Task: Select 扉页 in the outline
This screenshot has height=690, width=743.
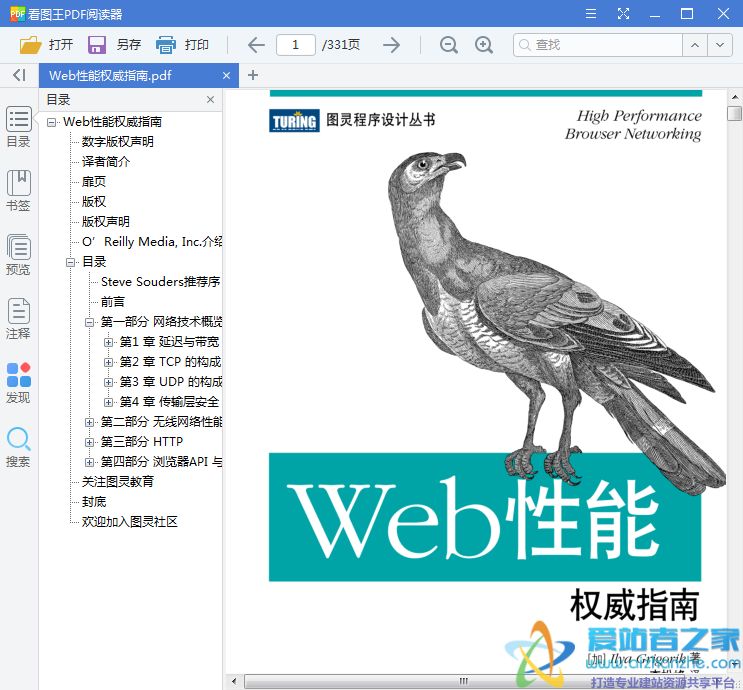Action: [94, 182]
